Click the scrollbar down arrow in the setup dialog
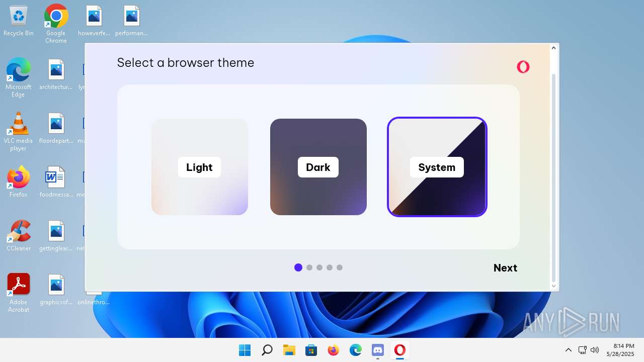Image resolution: width=644 pixels, height=362 pixels. pyautogui.click(x=553, y=286)
